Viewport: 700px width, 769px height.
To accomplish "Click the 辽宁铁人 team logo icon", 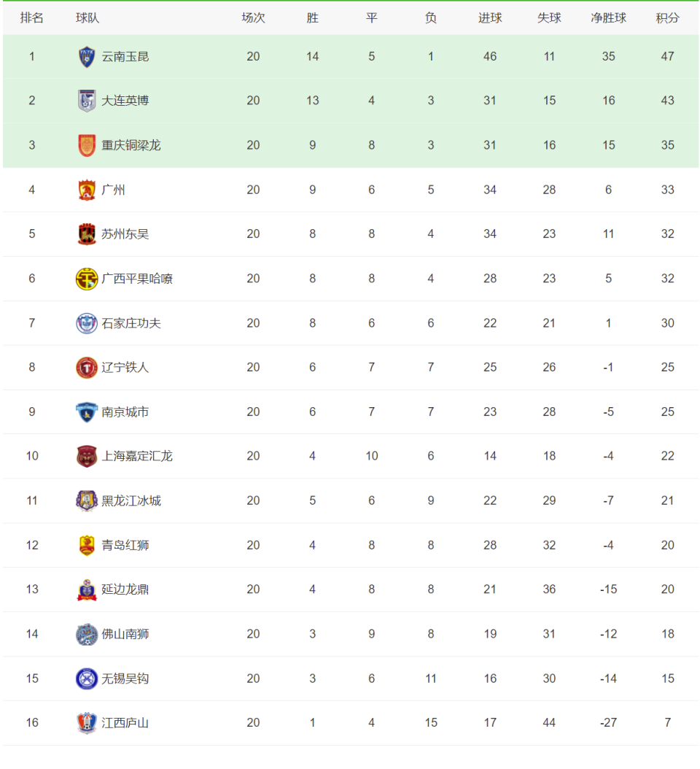I will (x=87, y=368).
